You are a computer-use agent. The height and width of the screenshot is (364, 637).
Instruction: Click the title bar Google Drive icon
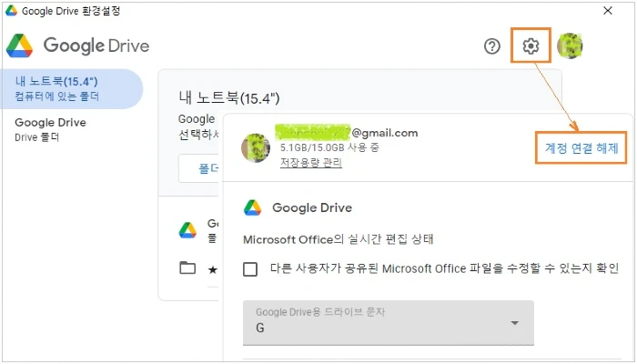[x=11, y=11]
